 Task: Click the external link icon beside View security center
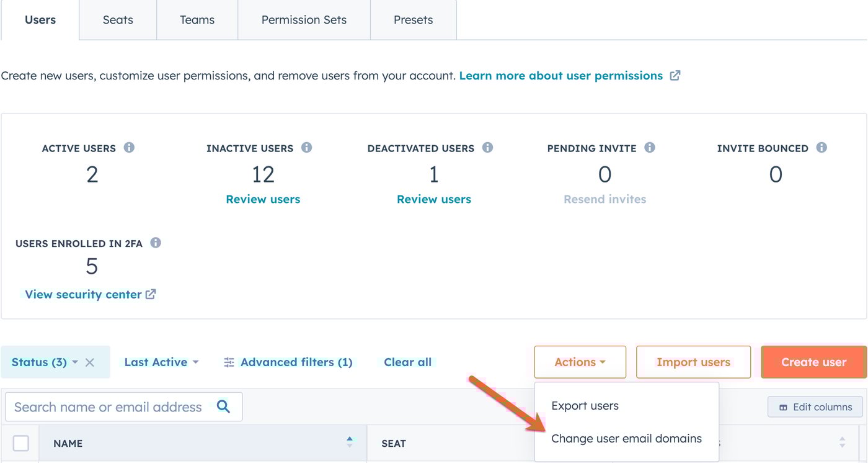(x=151, y=294)
